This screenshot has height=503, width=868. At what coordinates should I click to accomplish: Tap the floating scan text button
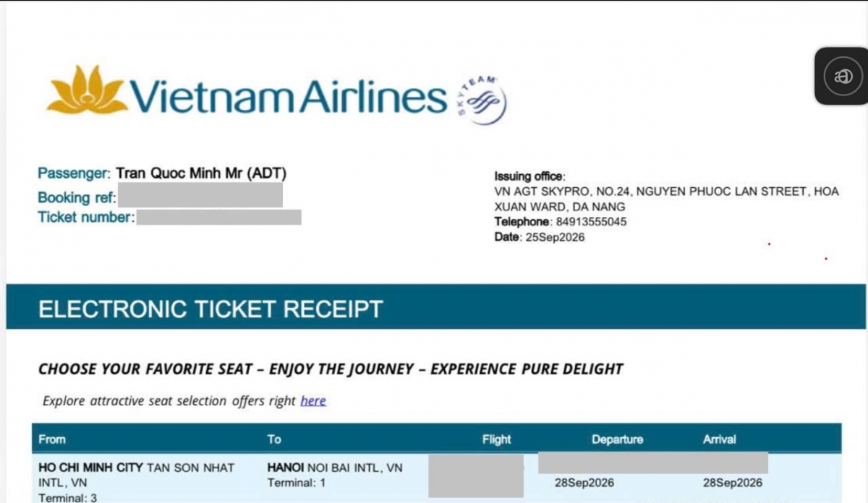coord(843,76)
